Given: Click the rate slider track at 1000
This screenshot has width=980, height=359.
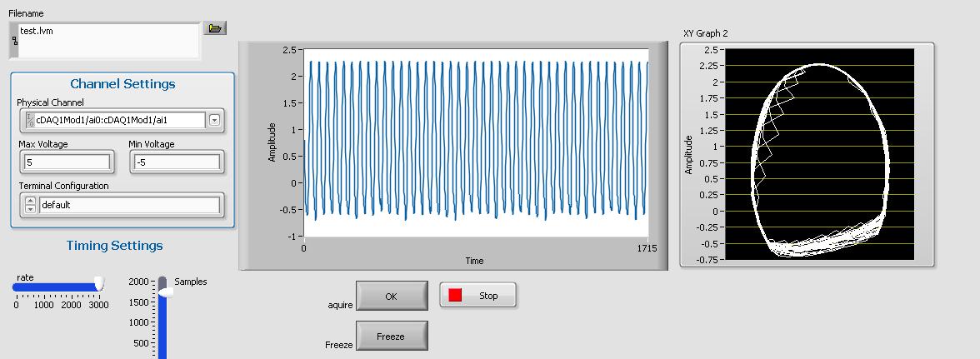Looking at the screenshot, I should (43, 287).
